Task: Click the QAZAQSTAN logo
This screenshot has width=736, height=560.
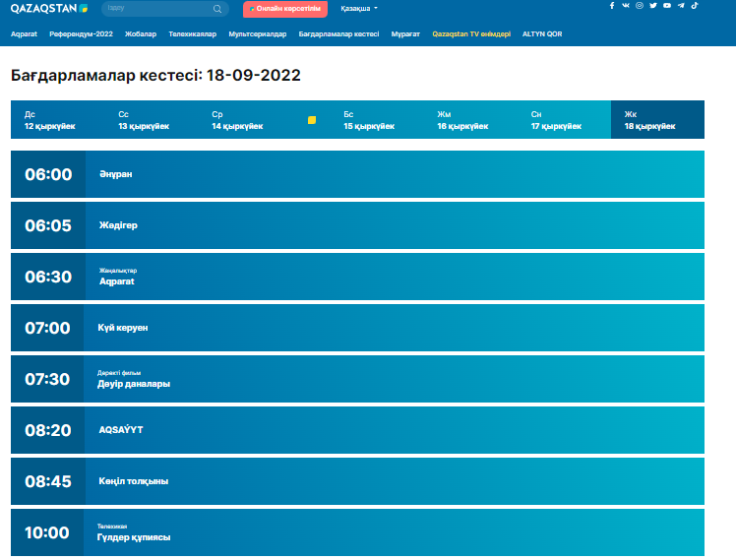Action: tap(49, 8)
